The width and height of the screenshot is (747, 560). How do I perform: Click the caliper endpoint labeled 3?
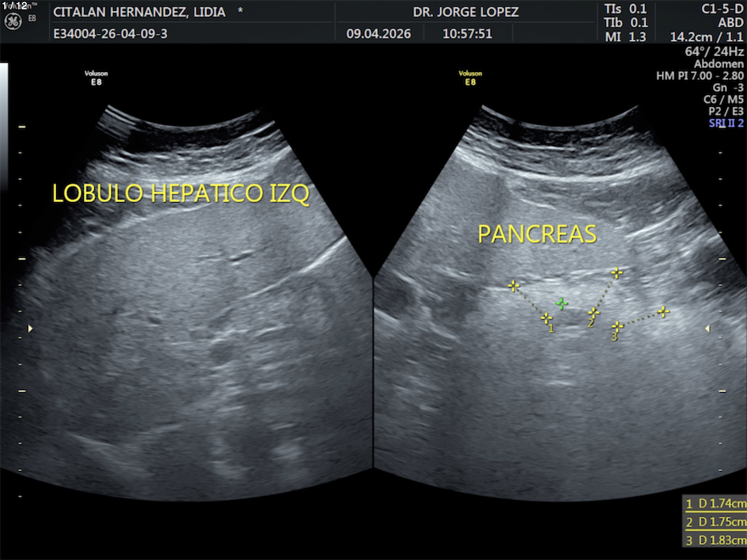618,326
